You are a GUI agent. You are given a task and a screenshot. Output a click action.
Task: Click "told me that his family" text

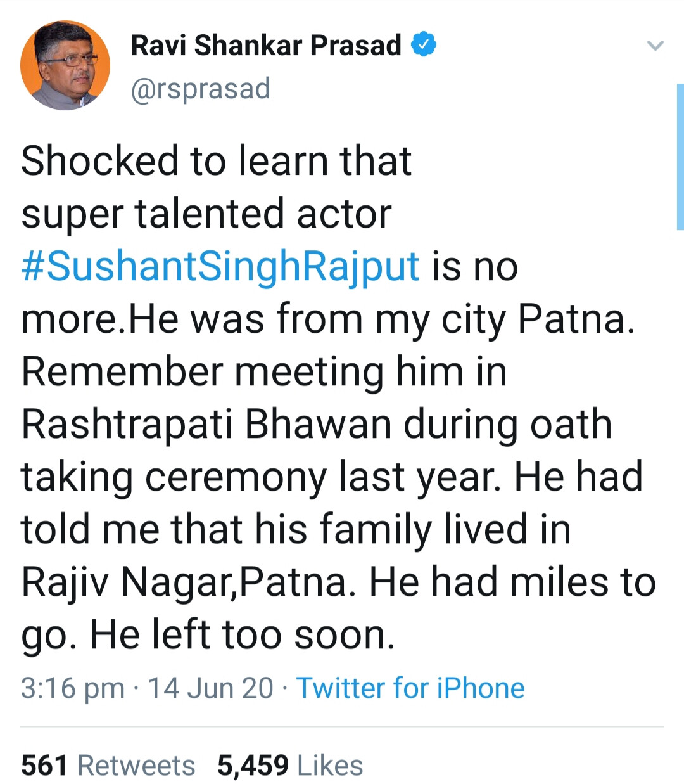click(226, 529)
